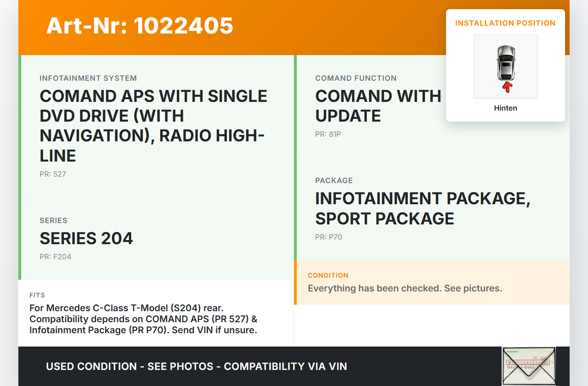This screenshot has height=386, width=588.
Task: Select the "SERIES 204" heading
Action: pos(86,239)
